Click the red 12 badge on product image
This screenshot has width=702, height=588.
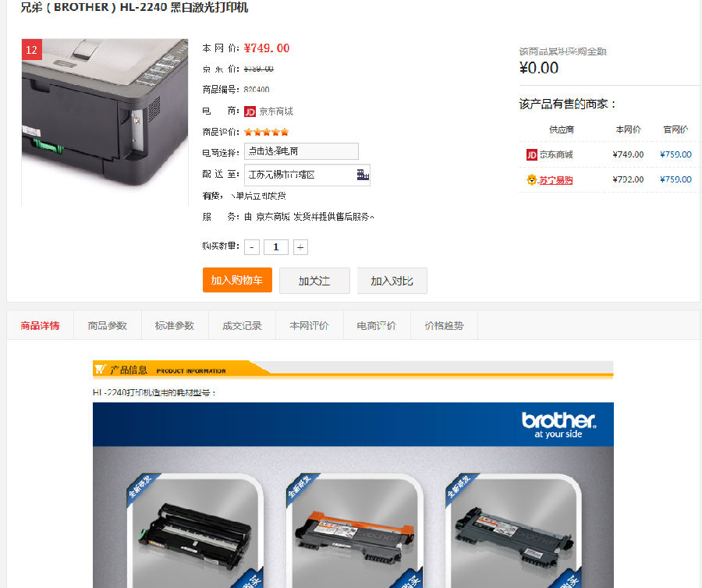tap(32, 50)
